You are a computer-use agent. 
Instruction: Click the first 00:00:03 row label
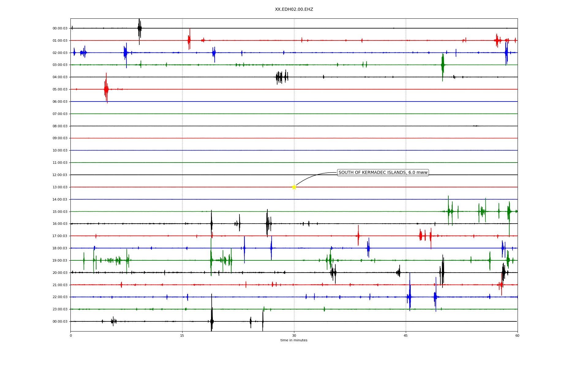click(x=60, y=28)
